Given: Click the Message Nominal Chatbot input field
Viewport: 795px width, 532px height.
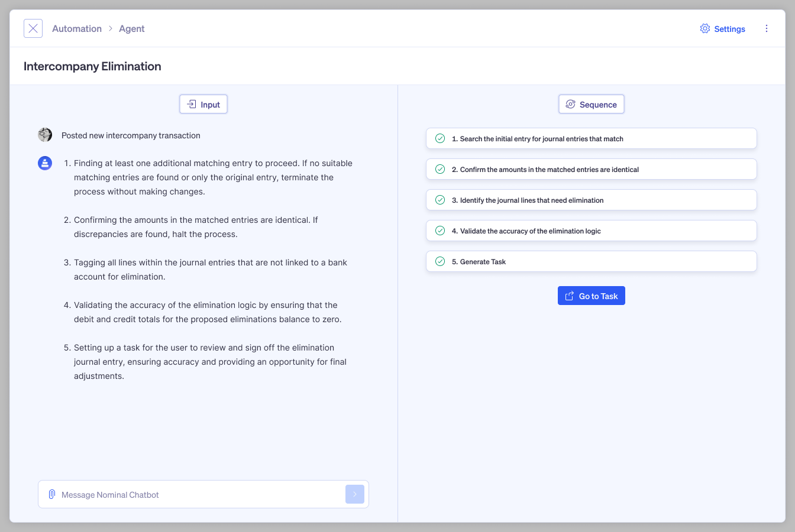Looking at the screenshot, I should [x=177, y=494].
